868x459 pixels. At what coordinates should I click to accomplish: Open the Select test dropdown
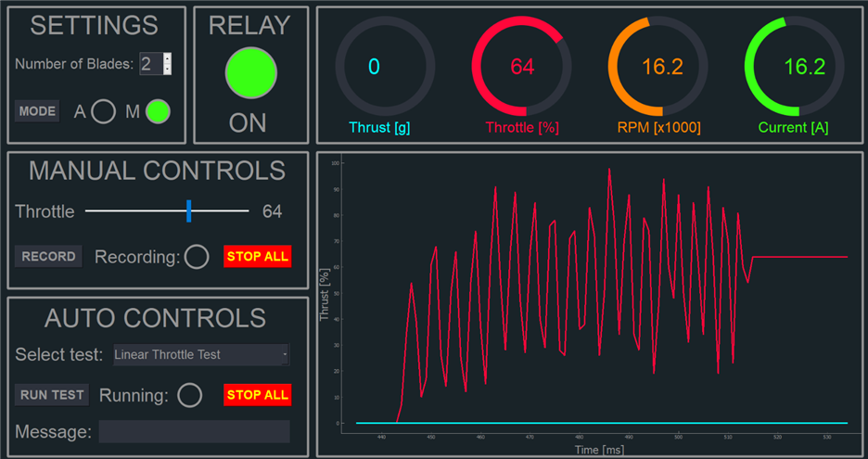(x=201, y=355)
